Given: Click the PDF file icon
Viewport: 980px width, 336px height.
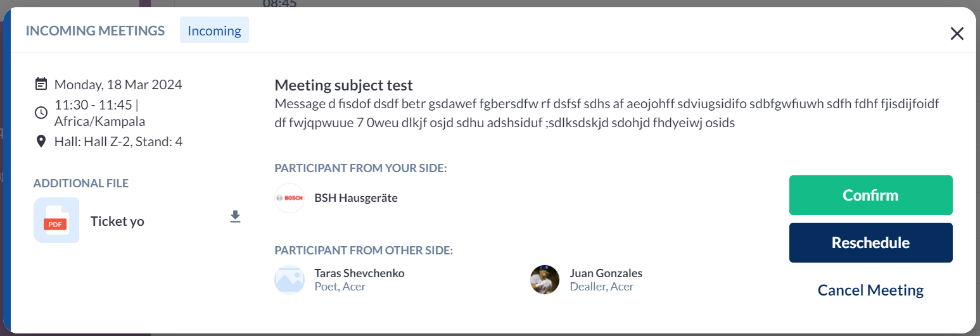Looking at the screenshot, I should point(56,220).
